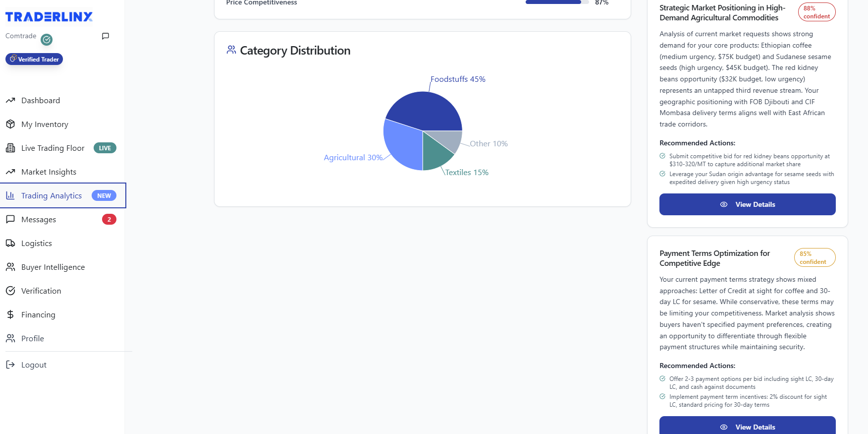Select Trading Analytics marked NEW
Viewport: 868px width, 434px height.
52,195
